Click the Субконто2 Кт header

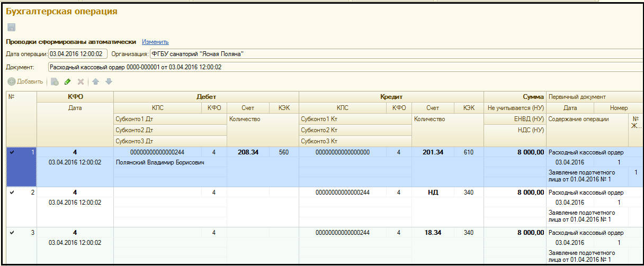[355, 130]
